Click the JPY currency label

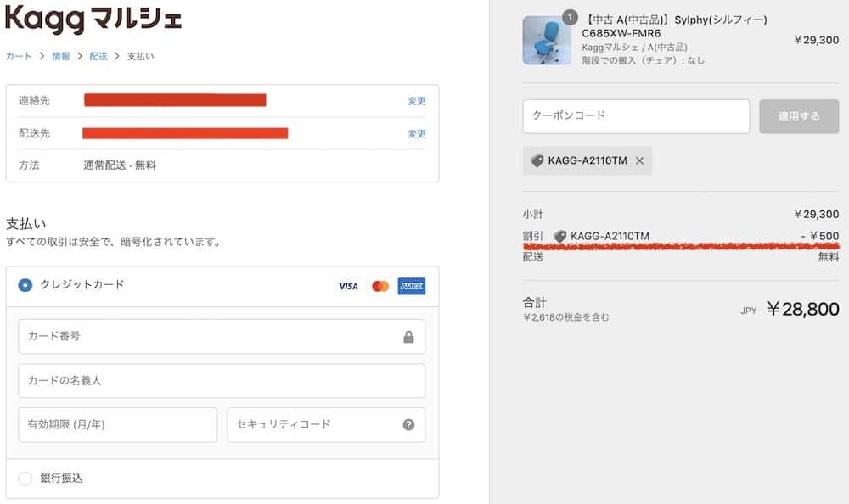tap(748, 311)
